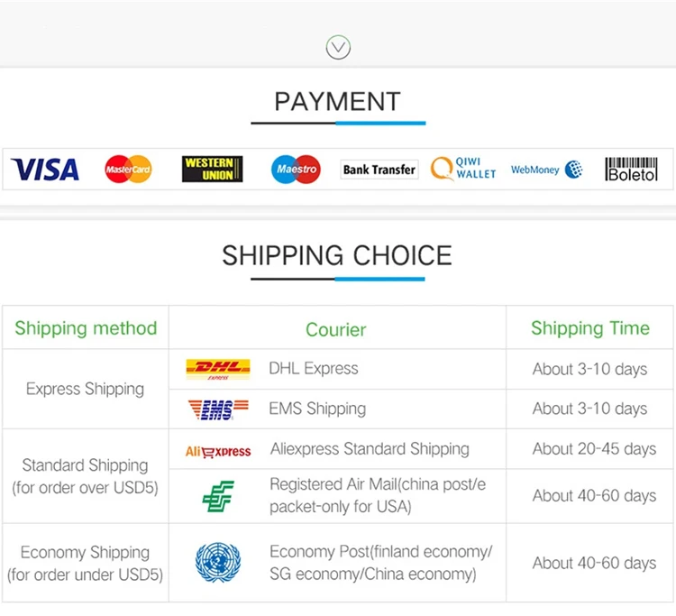The image size is (676, 616).
Task: Click the QIWI Wallet logo
Action: coord(463,169)
